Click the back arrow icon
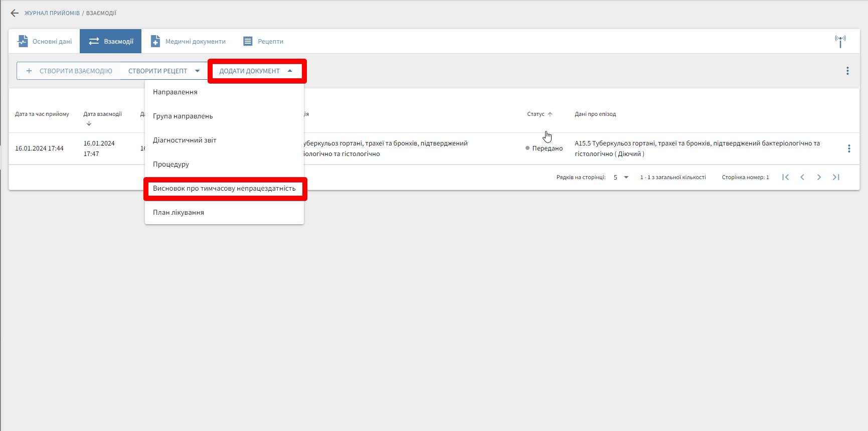868x431 pixels. point(15,13)
